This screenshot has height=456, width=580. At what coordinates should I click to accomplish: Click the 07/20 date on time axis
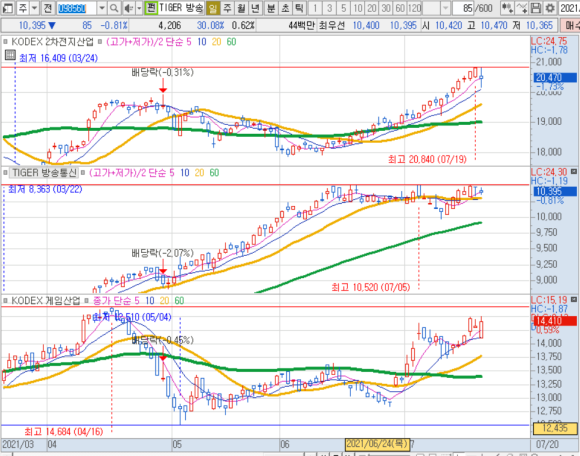point(547,444)
